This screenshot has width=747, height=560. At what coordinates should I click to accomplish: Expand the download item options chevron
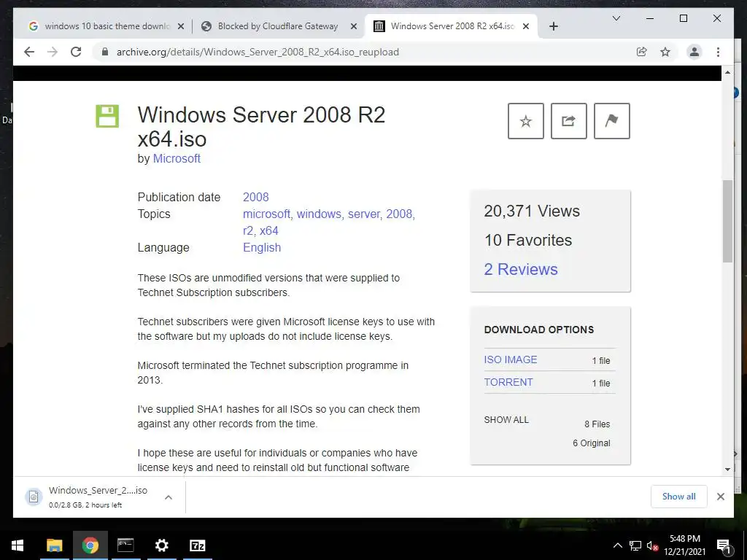click(x=169, y=497)
